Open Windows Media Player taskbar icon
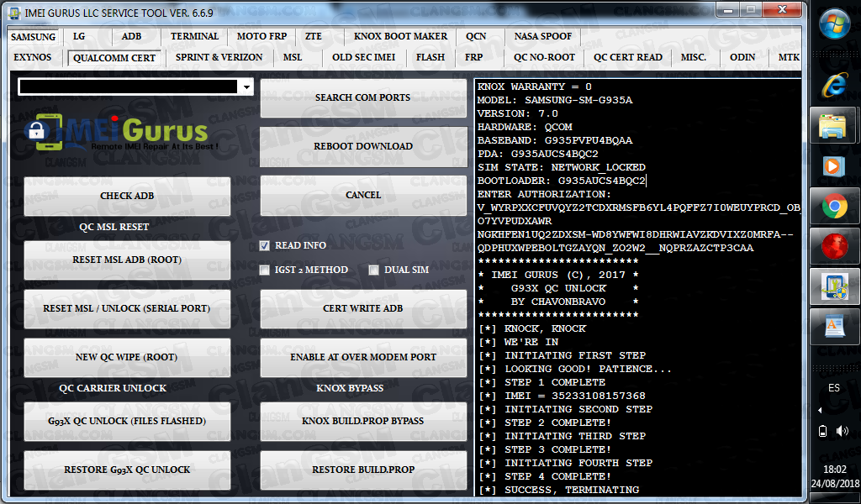This screenshot has width=861, height=504. point(834,165)
